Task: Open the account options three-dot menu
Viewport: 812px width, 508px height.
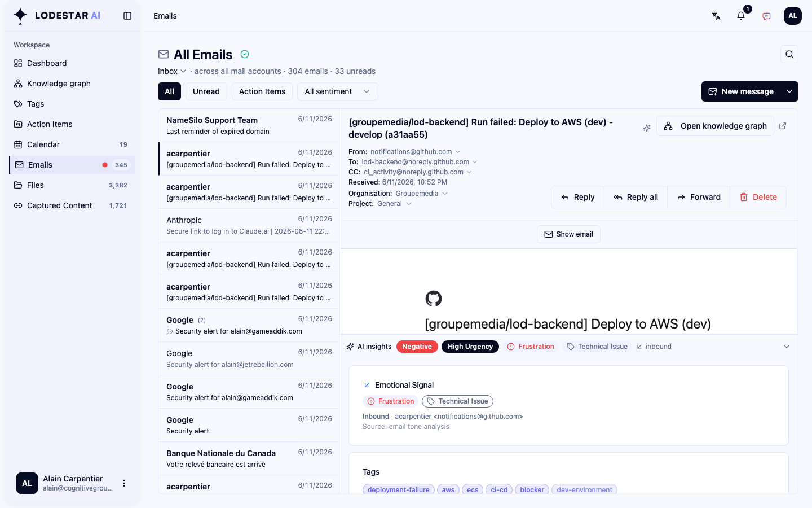Action: [x=124, y=483]
